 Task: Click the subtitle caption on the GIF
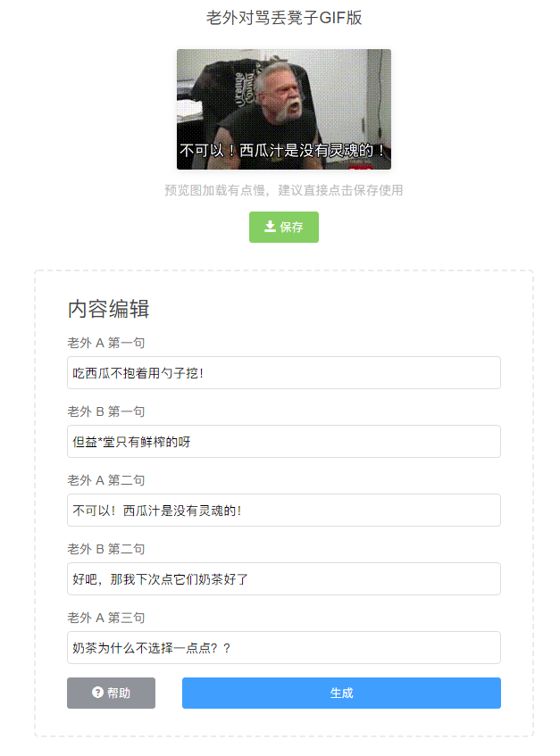283,151
